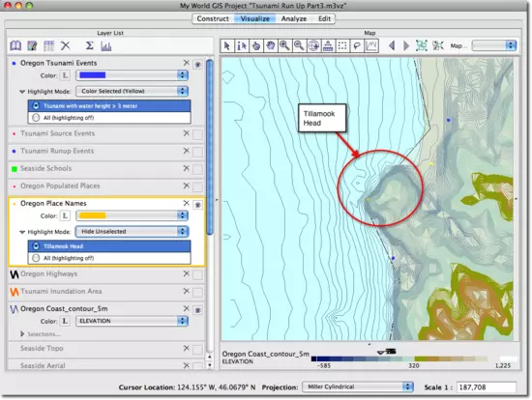Open 'Hide Unselected' highlight mode dropdown
The width and height of the screenshot is (532, 400).
coord(132,231)
